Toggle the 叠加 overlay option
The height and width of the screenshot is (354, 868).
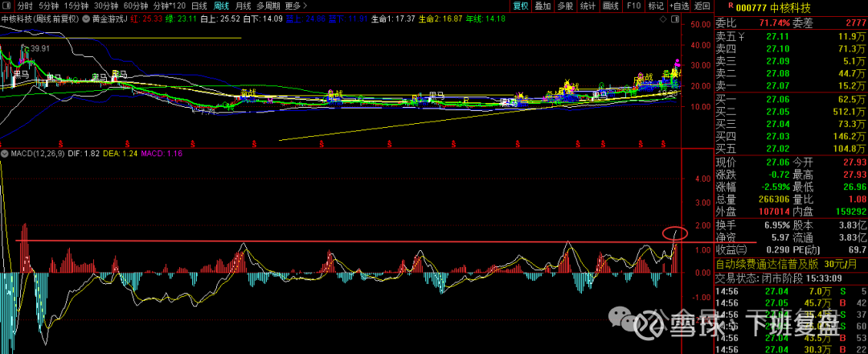pos(542,6)
